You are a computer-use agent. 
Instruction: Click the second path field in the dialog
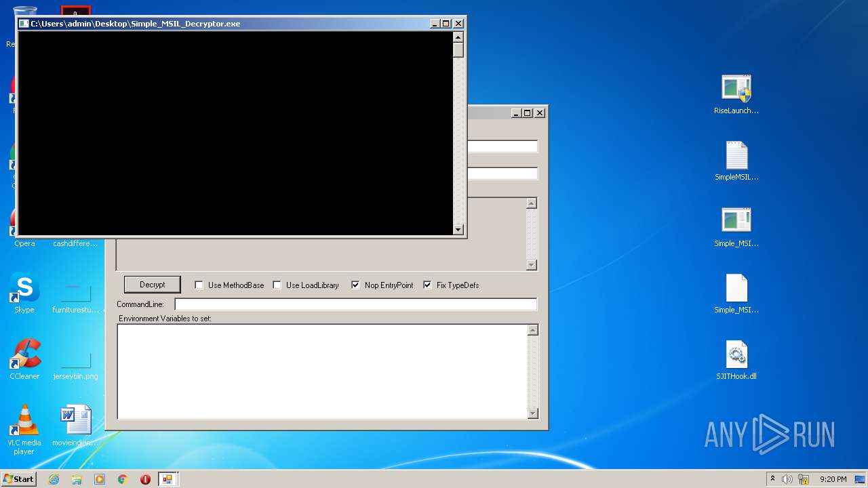(502, 174)
